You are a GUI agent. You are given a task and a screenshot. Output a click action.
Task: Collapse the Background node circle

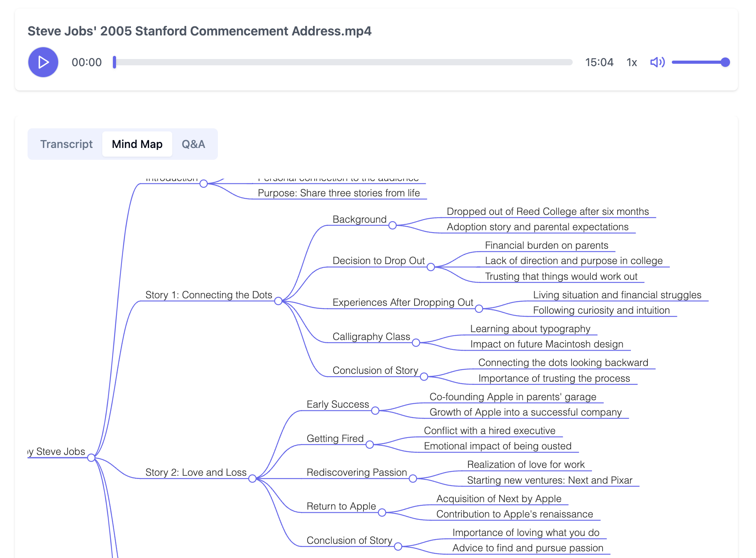(393, 225)
